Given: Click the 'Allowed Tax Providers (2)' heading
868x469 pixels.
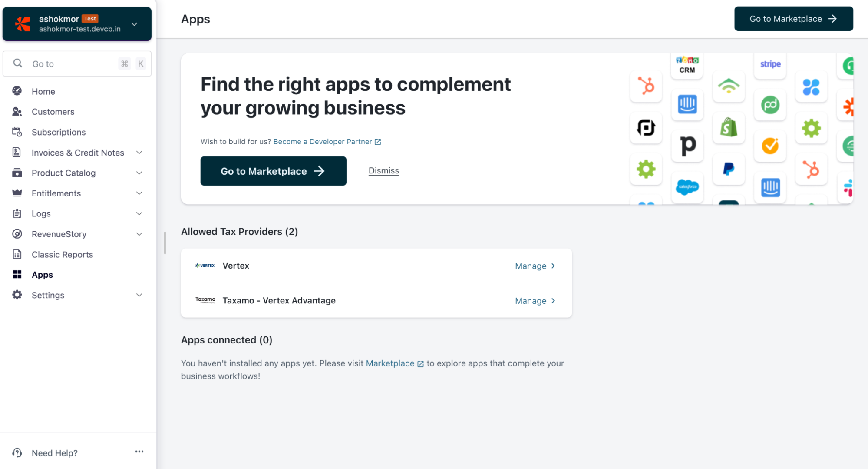Looking at the screenshot, I should (239, 232).
